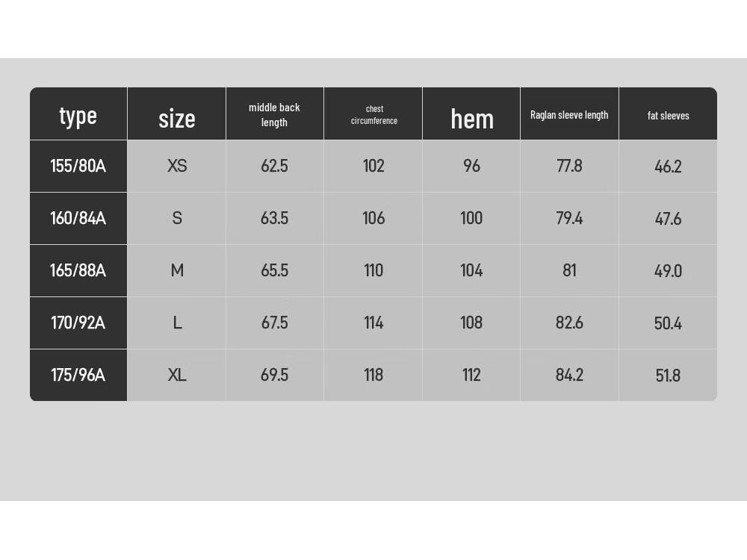Screen dimensions: 747x560
Task: Click the 'type' column header
Action: pos(78,116)
